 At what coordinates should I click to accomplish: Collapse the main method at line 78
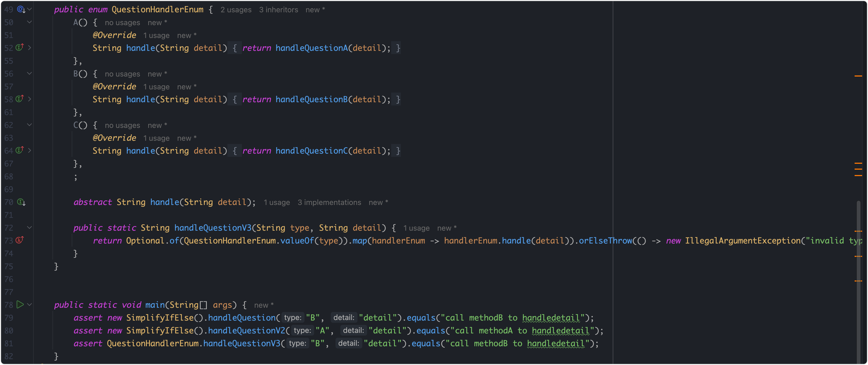[x=30, y=305]
